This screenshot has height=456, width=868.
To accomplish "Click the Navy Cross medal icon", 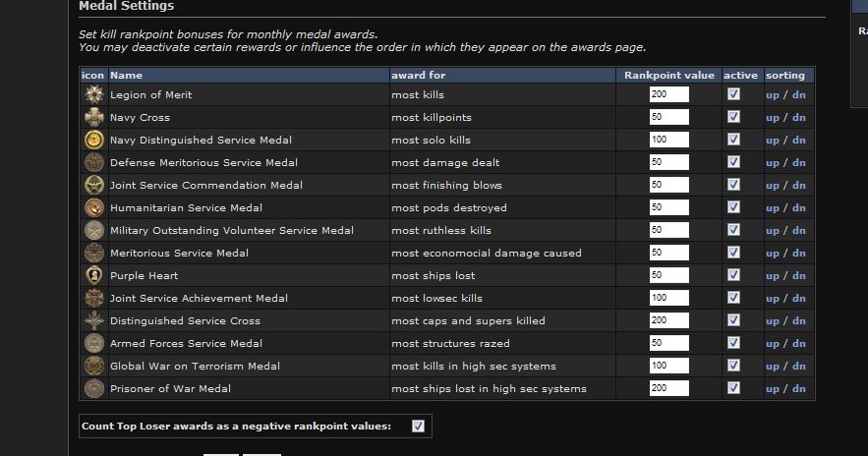I will point(93,117).
